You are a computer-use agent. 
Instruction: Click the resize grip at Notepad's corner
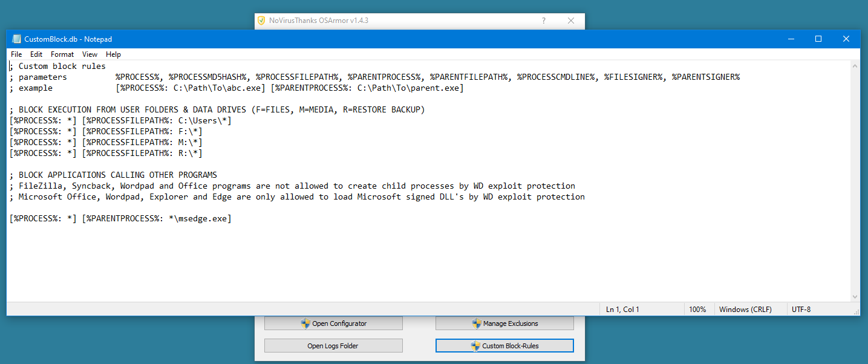[855, 311]
